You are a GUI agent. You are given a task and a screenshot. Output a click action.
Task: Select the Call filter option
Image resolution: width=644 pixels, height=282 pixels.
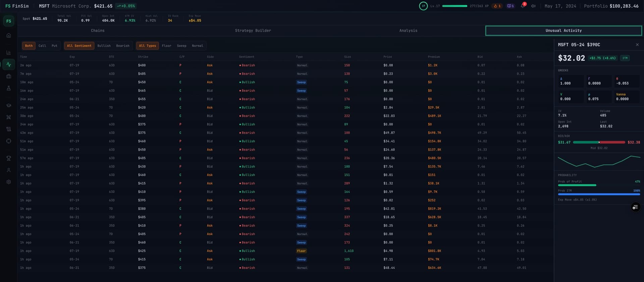click(x=42, y=46)
